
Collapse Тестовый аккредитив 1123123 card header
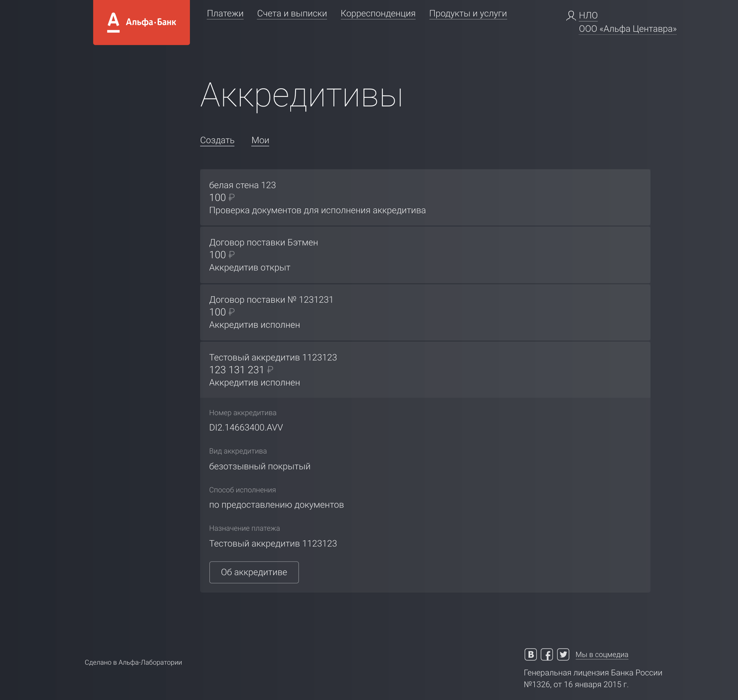point(425,370)
